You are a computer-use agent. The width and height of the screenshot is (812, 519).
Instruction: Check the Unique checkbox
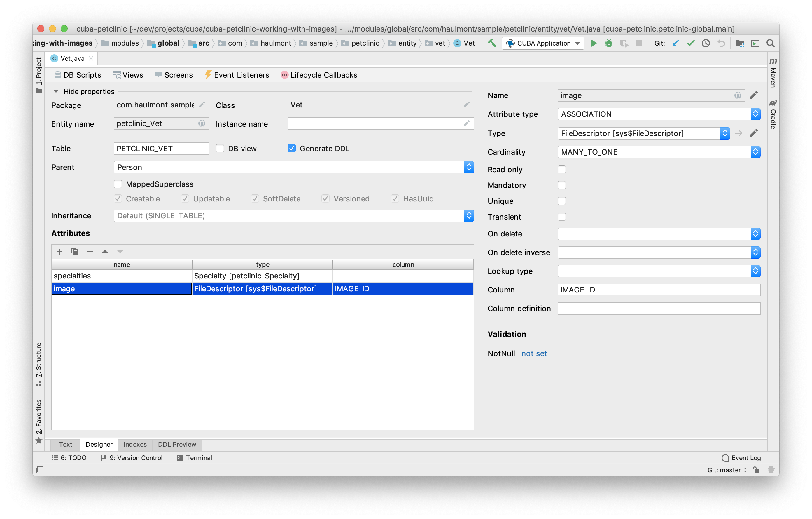click(561, 201)
